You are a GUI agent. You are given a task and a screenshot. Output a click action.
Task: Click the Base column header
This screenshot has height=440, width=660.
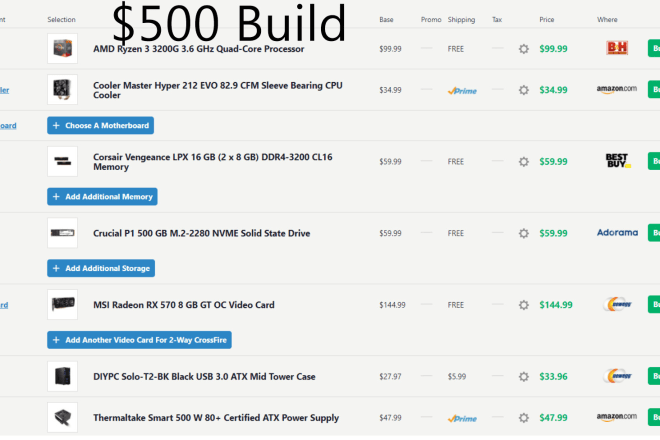[x=386, y=19]
